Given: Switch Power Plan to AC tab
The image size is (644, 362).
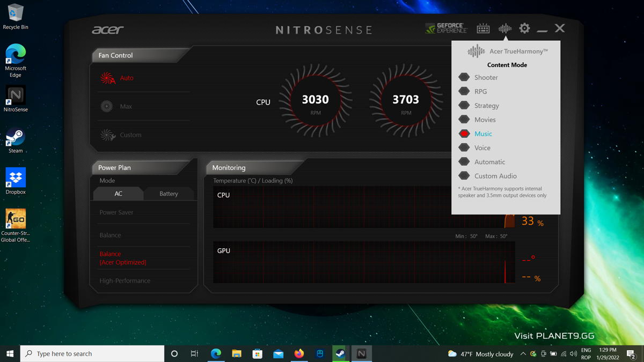Looking at the screenshot, I should (118, 194).
